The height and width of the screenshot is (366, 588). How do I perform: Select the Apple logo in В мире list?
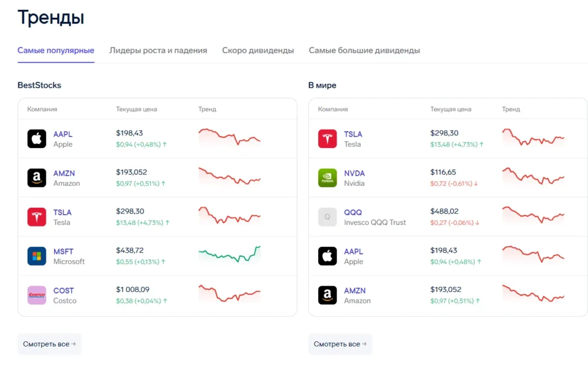327,255
